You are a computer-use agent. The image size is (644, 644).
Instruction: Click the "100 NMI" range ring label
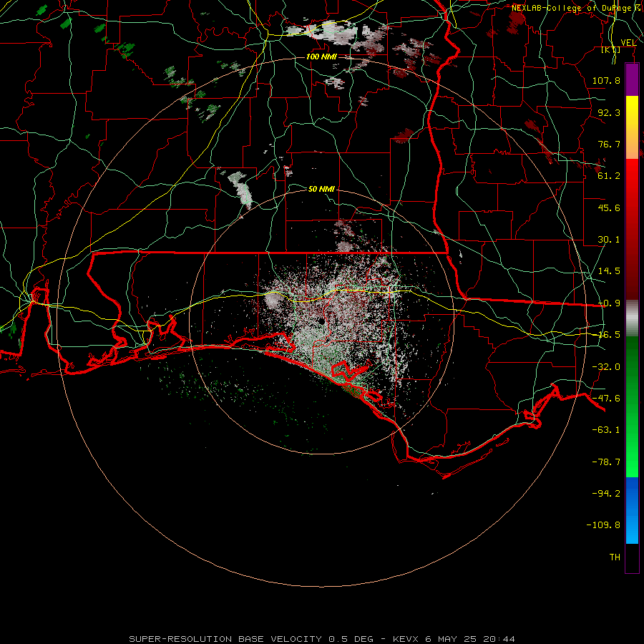tap(321, 57)
